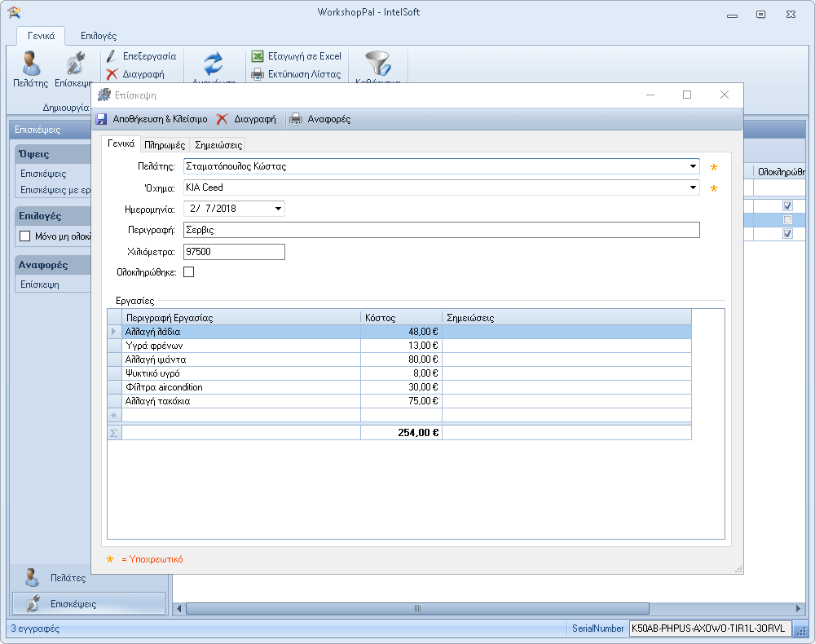The width and height of the screenshot is (815, 644).
Task: Click the Πελάτες navigation button in sidebar
Action: (x=68, y=578)
